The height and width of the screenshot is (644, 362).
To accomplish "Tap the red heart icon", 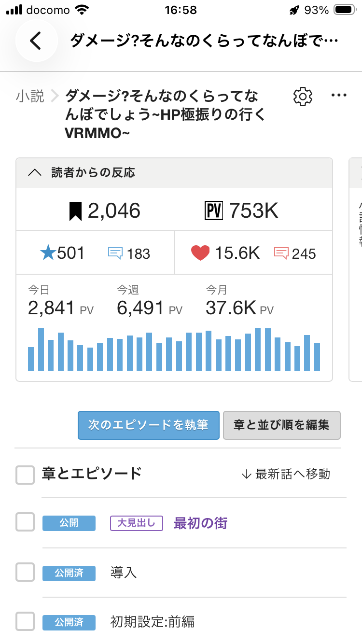I will tap(200, 253).
